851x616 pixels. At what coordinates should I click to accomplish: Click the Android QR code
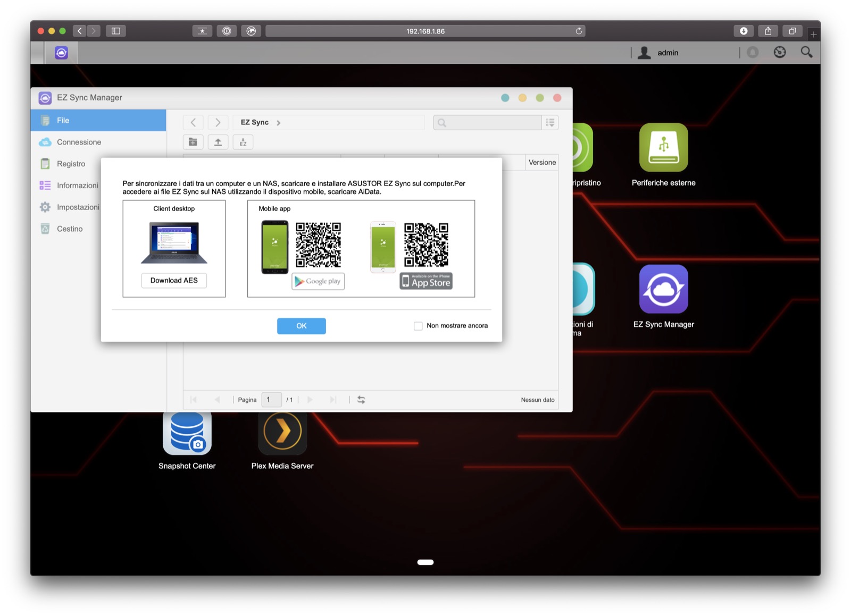(x=318, y=245)
